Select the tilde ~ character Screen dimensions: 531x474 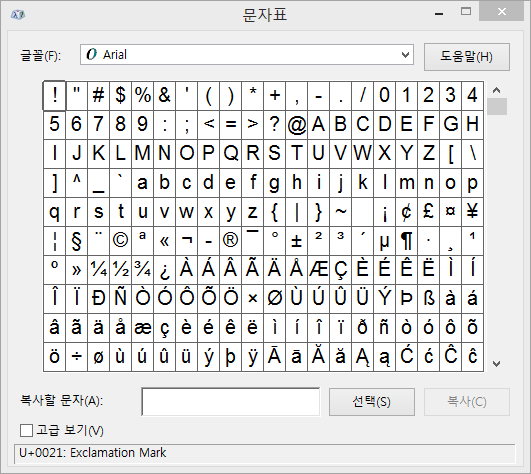point(341,212)
